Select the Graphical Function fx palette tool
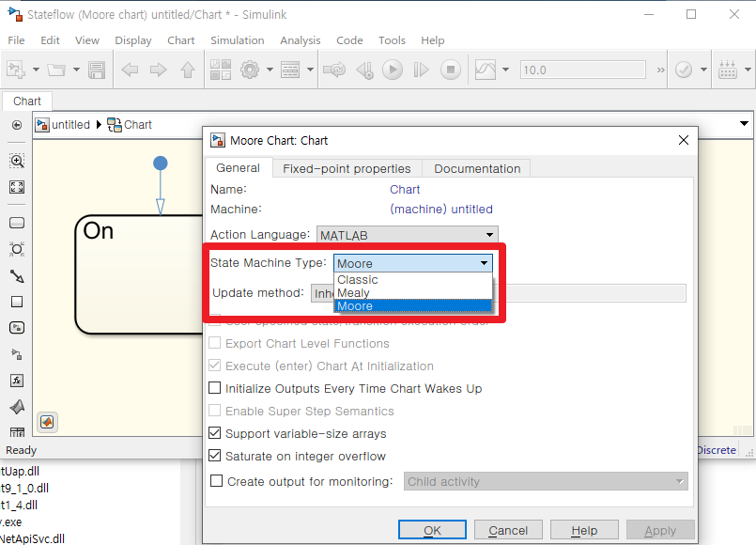 17,381
